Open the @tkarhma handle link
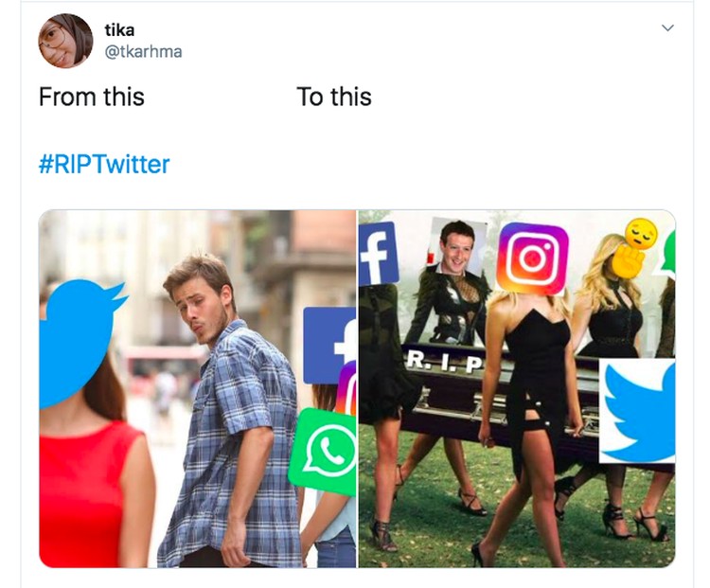Viewport: 710px width, 588px height. 144,52
